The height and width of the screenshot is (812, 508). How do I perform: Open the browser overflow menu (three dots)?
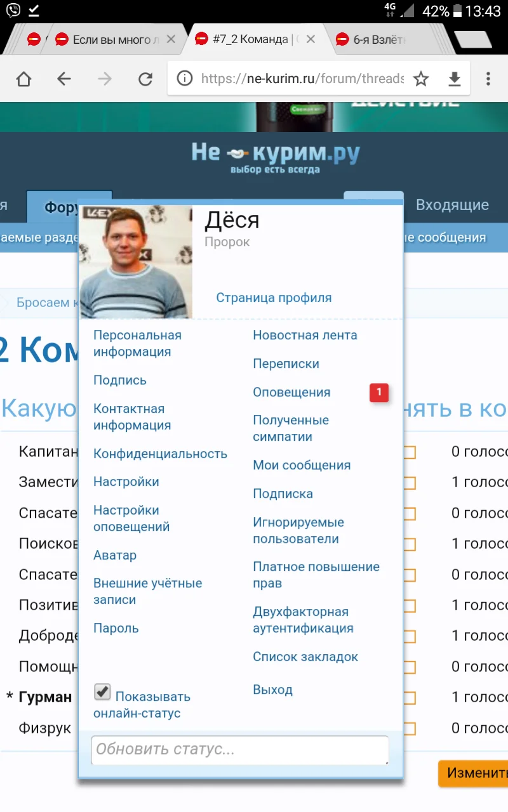[488, 79]
